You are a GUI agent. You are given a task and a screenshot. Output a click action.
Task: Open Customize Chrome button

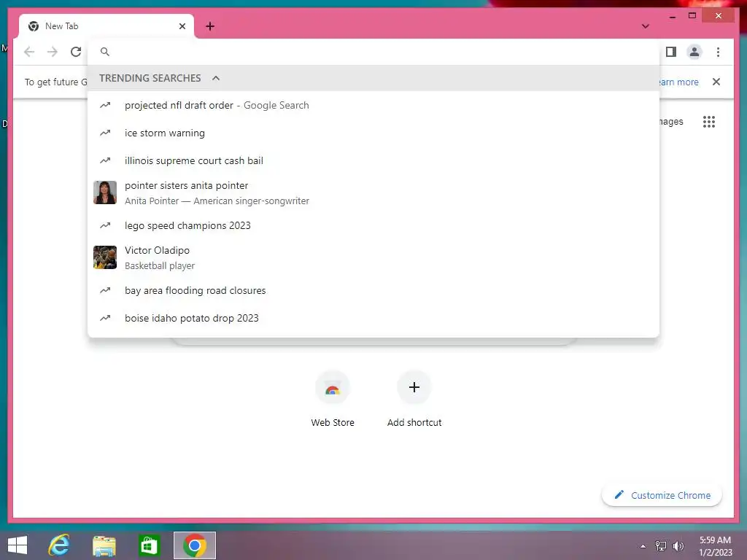point(662,495)
